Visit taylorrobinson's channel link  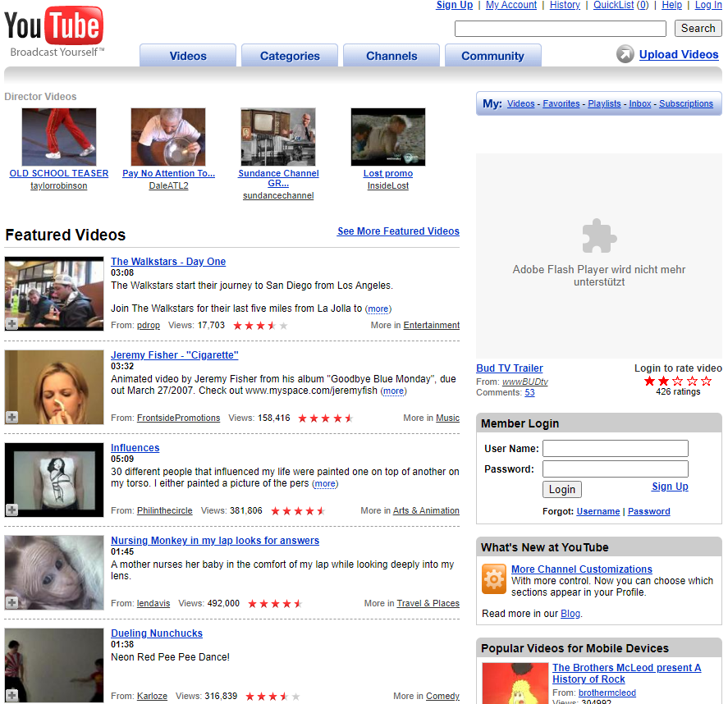tap(59, 185)
